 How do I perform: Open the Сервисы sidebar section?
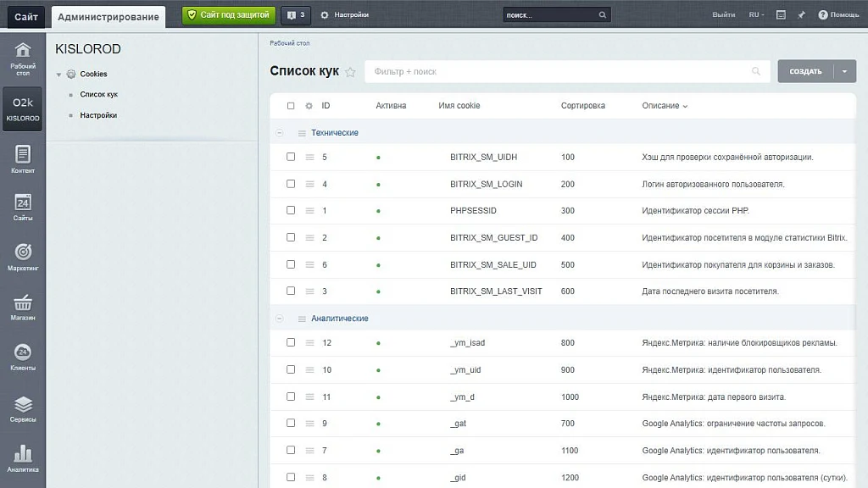coord(23,409)
